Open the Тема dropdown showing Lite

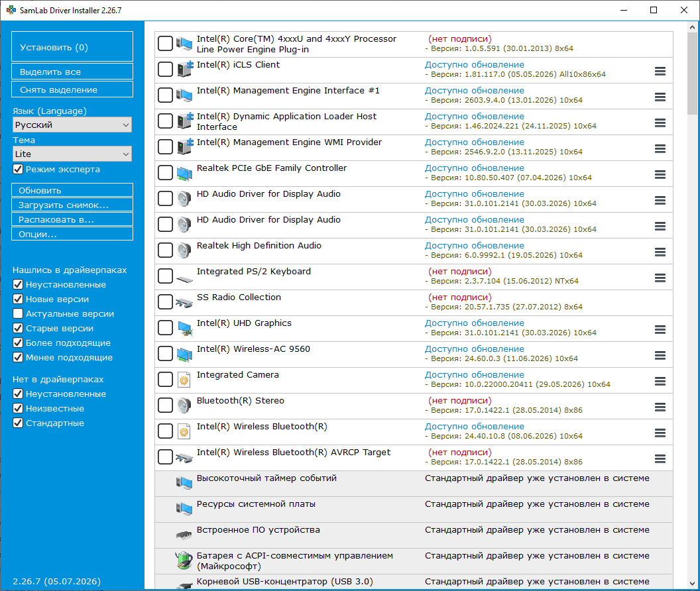point(72,154)
